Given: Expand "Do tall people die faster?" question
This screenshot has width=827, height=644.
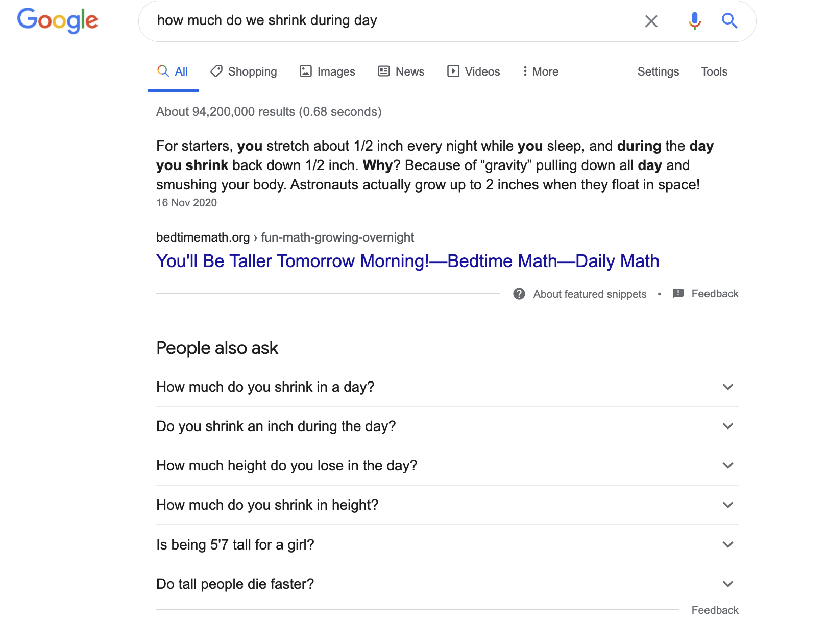Looking at the screenshot, I should 447,584.
